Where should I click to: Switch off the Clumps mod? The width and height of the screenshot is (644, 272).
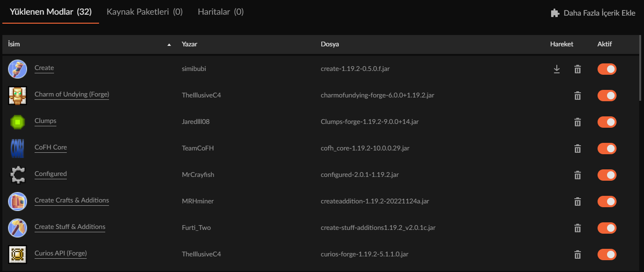(607, 122)
